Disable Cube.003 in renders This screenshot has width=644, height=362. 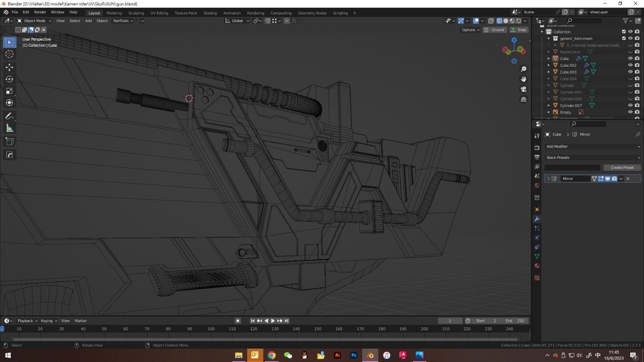pos(637,72)
